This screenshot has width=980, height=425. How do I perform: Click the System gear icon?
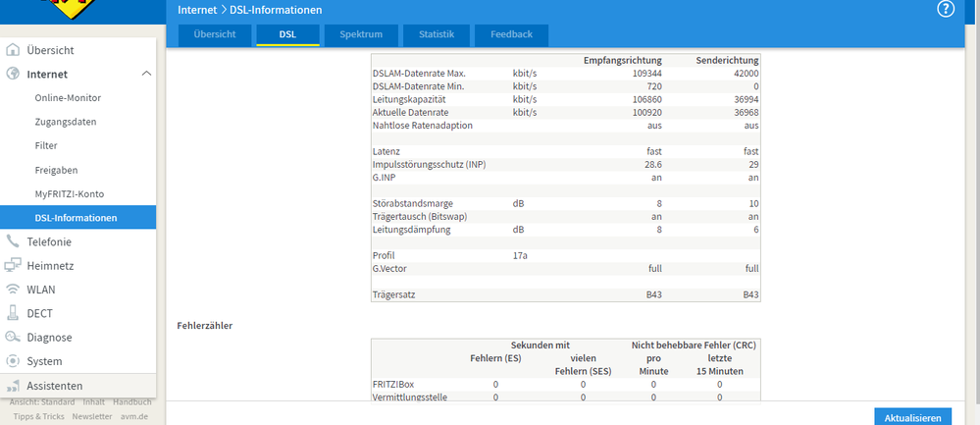point(13,361)
